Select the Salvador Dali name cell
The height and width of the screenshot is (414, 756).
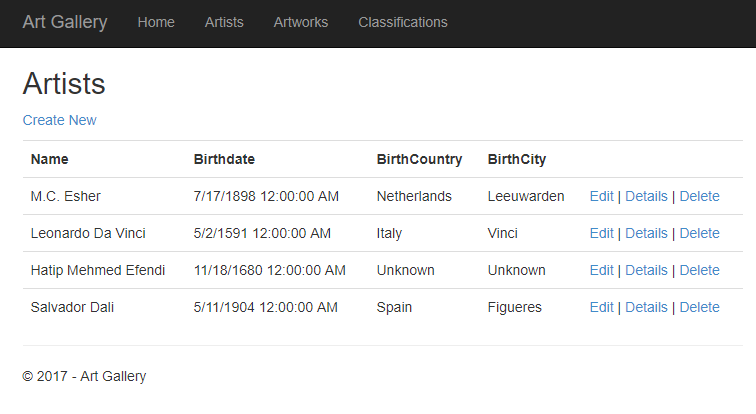click(x=72, y=307)
